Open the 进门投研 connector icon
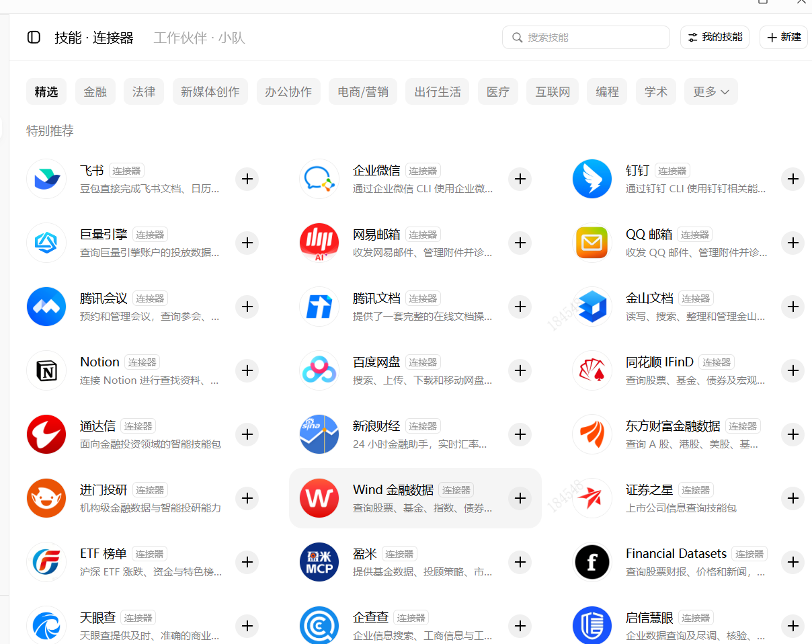The image size is (812, 644). tap(46, 498)
